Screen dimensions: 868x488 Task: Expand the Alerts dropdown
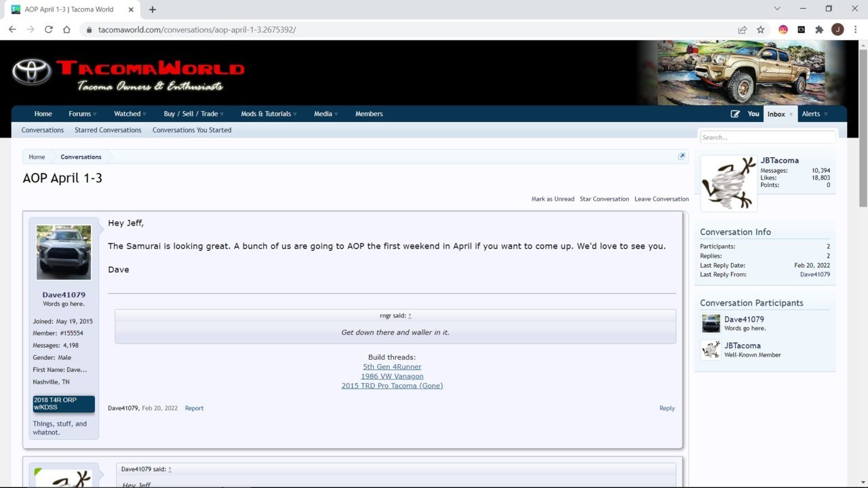tap(814, 114)
